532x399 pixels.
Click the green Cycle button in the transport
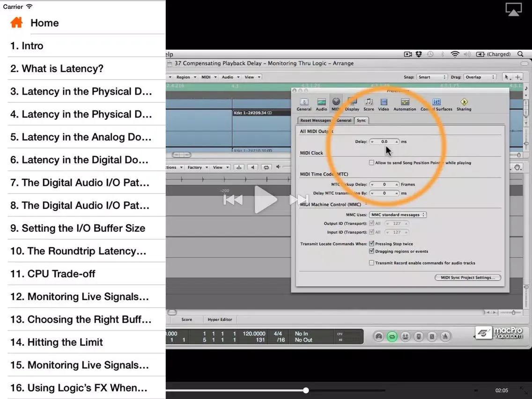[392, 337]
